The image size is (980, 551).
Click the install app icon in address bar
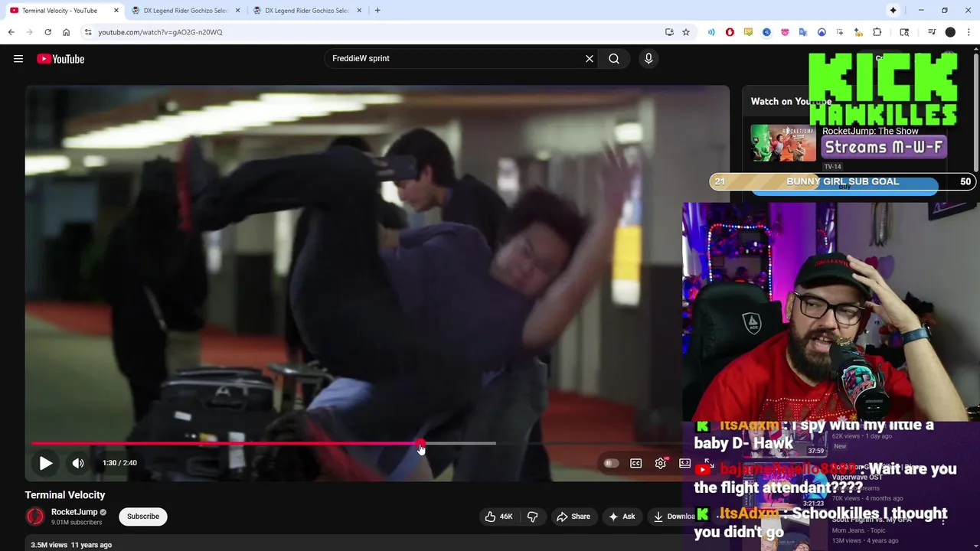point(669,32)
